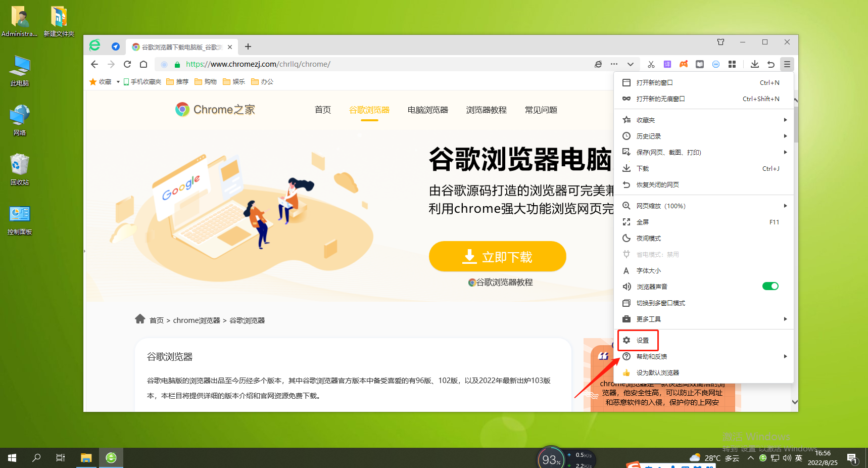Open the reading mode book icon

[700, 64]
